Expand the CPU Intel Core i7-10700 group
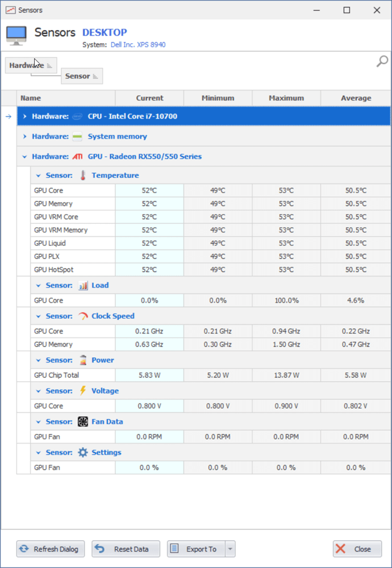392x568 pixels. (x=24, y=116)
